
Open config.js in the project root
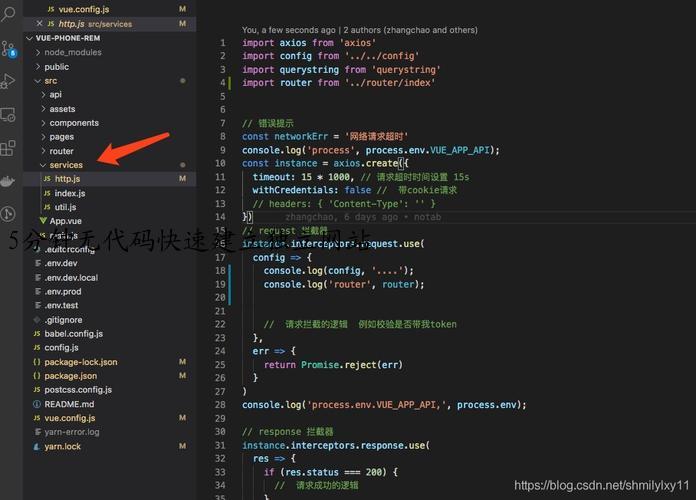point(62,348)
